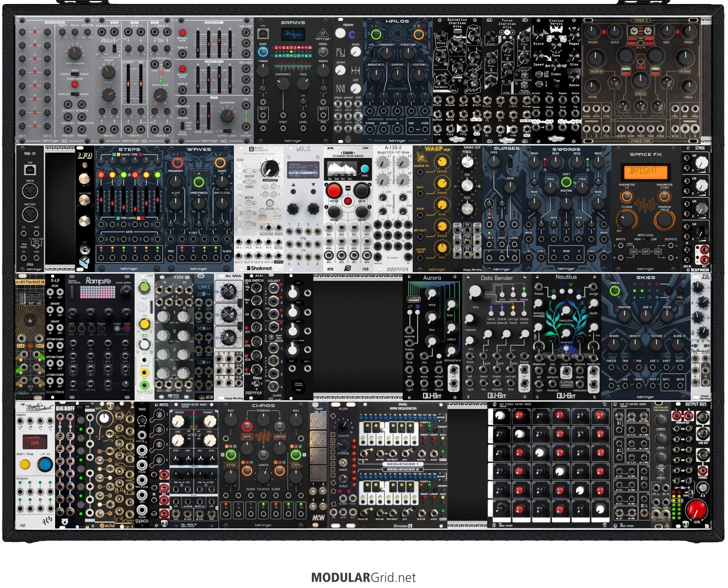This screenshot has width=728, height=588.
Task: Click the up arrow button on uO_C
Action: pos(294,191)
